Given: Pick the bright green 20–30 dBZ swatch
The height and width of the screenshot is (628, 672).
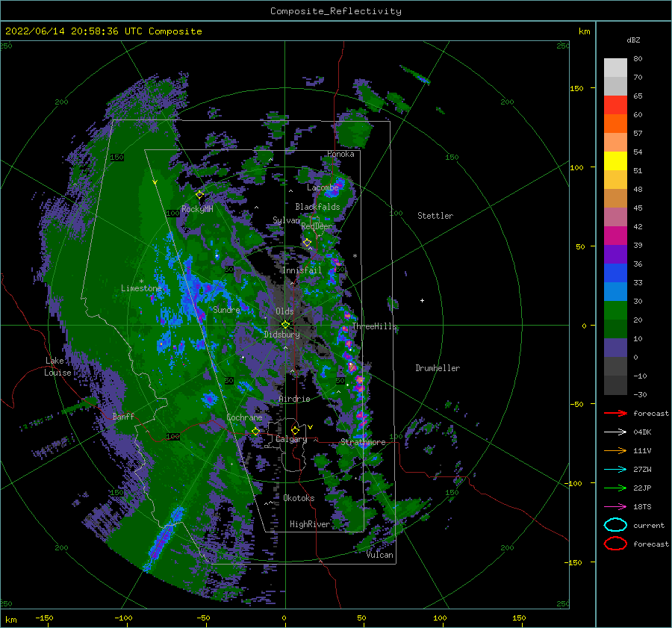Looking at the screenshot, I should tap(615, 311).
